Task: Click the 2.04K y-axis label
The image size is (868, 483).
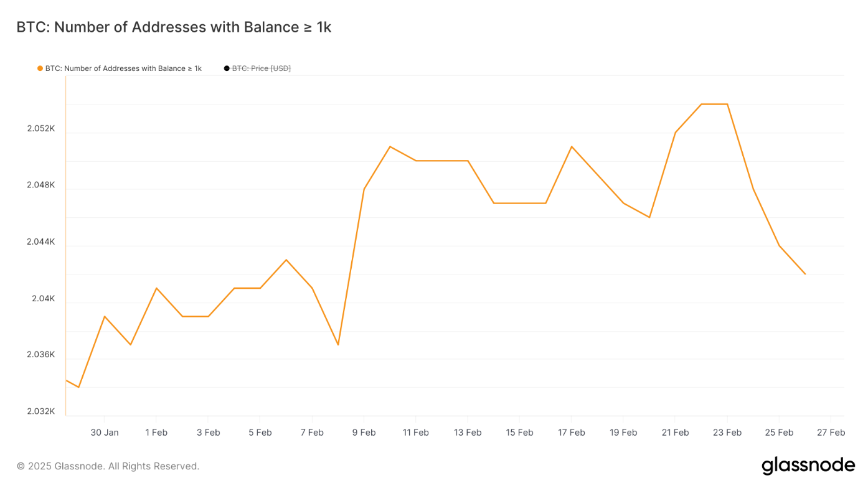Action: click(44, 299)
